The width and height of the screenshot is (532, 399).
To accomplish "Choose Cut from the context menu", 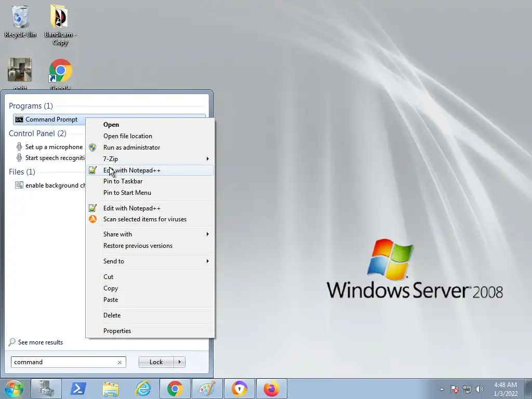I will pos(150,277).
